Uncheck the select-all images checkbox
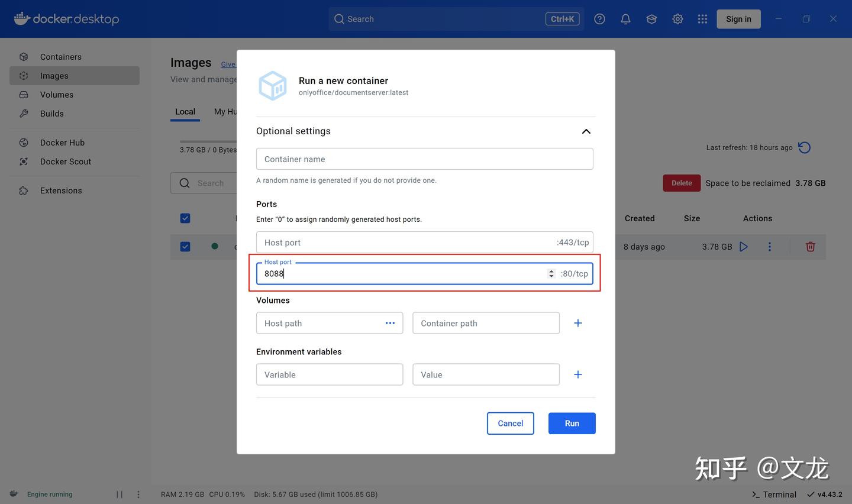Viewport: 852px width, 504px height. pyautogui.click(x=185, y=218)
